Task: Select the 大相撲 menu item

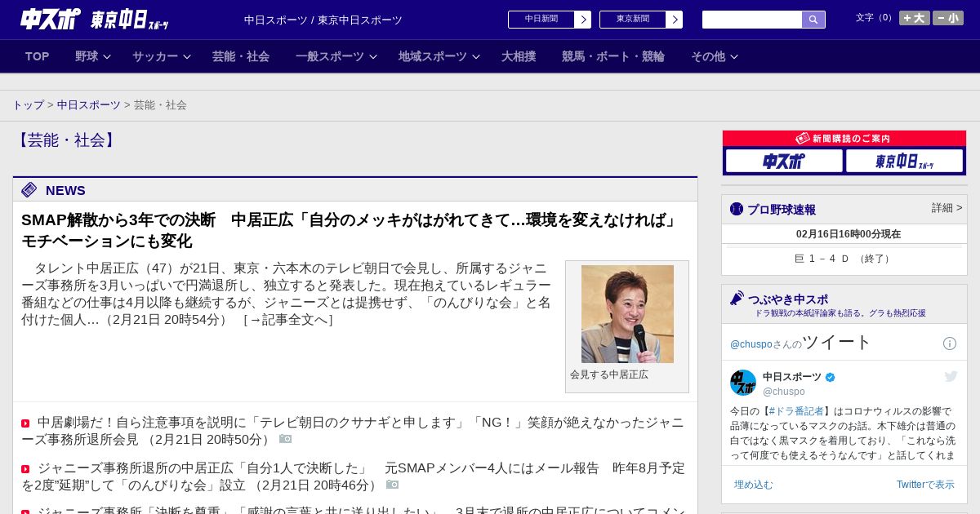Action: (519, 56)
